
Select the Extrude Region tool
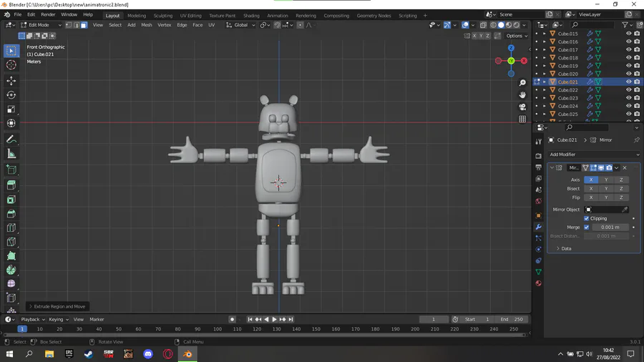[x=11, y=185]
